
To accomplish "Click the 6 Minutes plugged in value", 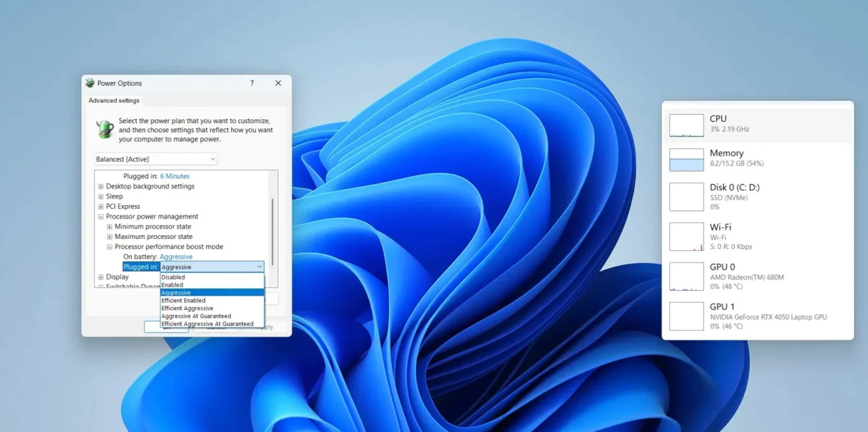I will (x=175, y=176).
